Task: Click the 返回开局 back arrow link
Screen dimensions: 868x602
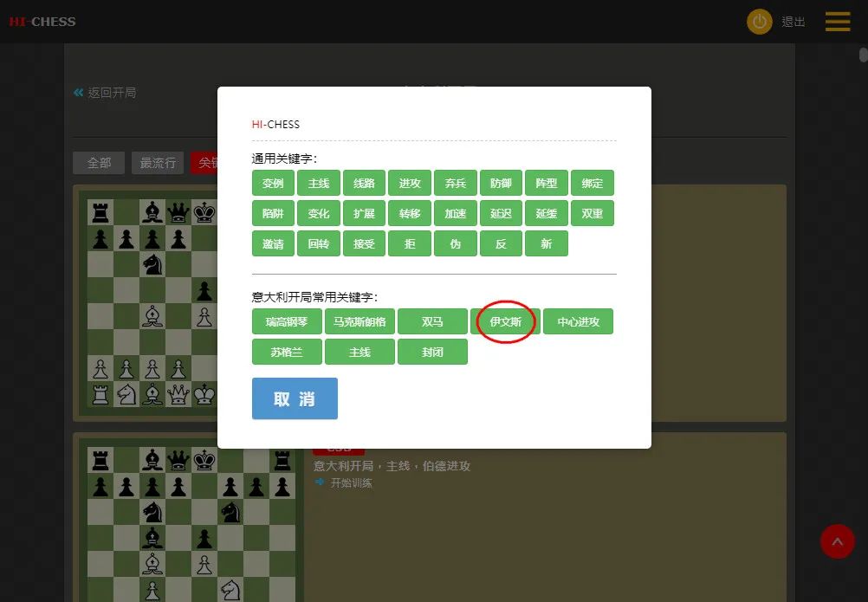Action: click(105, 93)
